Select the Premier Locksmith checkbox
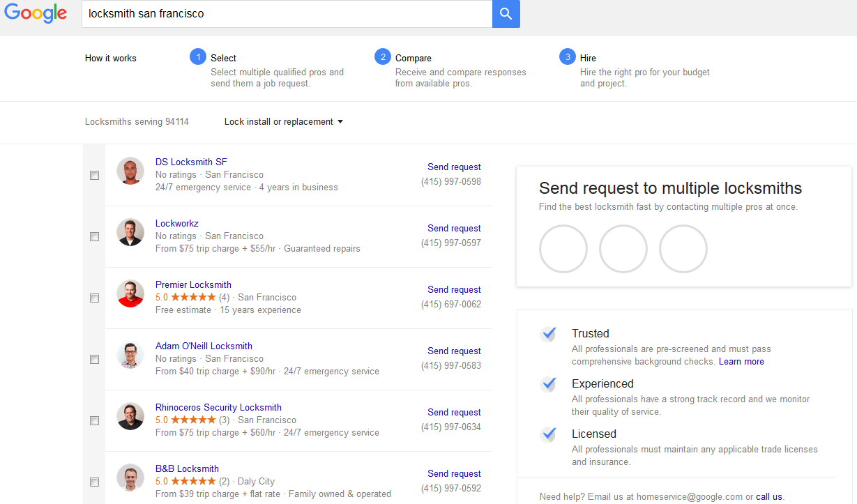 point(94,298)
